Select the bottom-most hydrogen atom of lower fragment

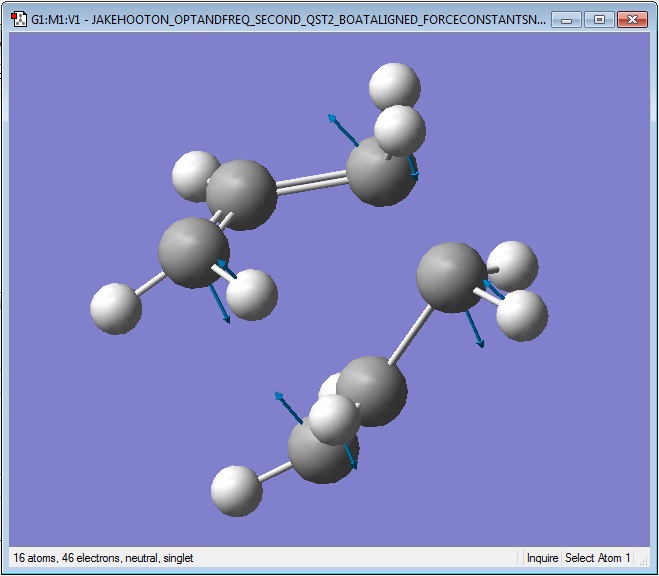(237, 491)
